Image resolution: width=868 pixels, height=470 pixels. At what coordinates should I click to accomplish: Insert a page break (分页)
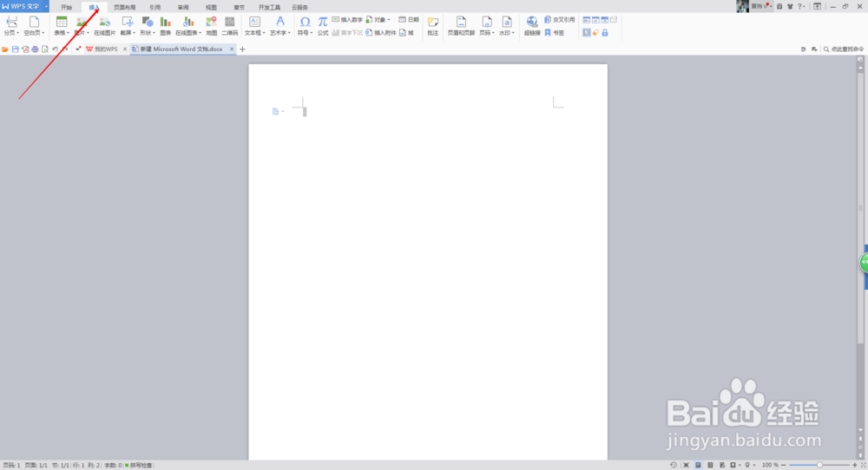(11, 26)
